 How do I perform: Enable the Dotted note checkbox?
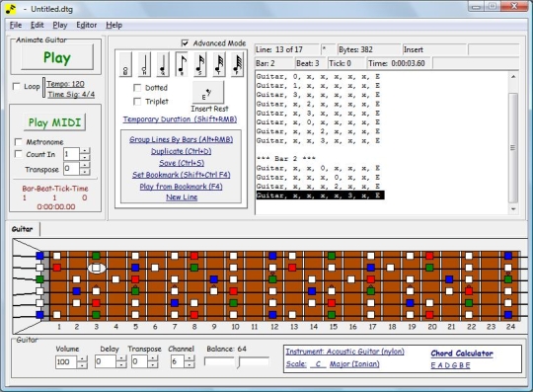click(137, 88)
